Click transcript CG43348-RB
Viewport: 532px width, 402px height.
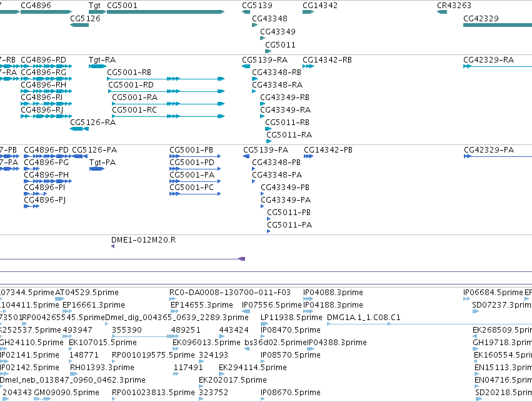[276, 73]
